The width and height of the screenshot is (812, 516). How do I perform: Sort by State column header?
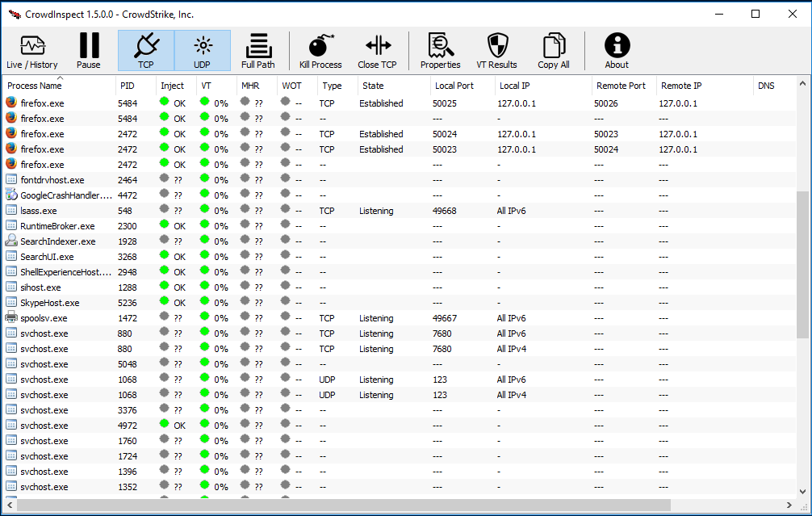[394, 86]
